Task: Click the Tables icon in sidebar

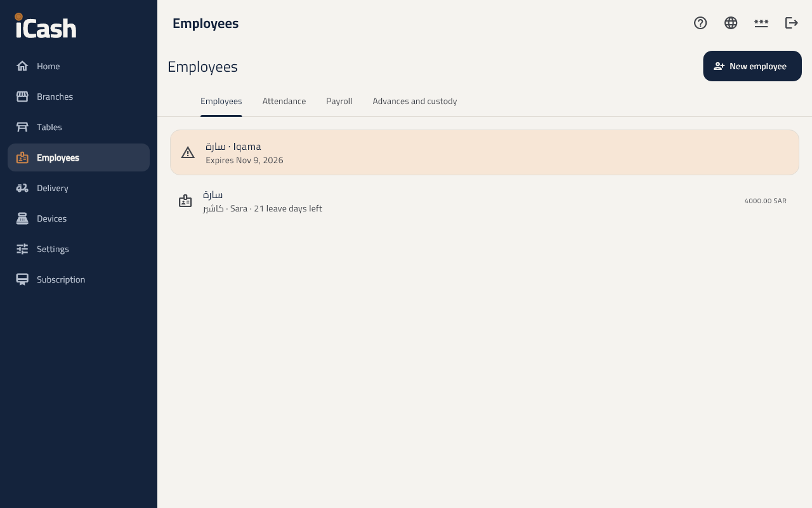Action: coord(22,127)
